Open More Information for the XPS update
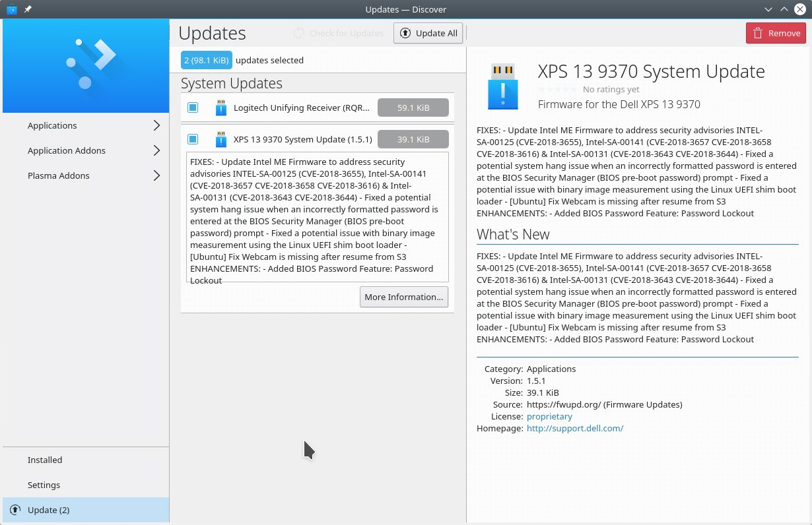Image resolution: width=812 pixels, height=525 pixels. tap(404, 297)
